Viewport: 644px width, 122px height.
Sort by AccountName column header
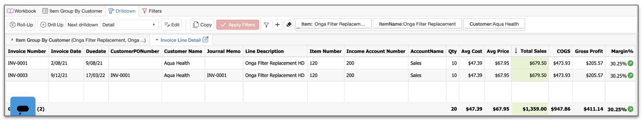point(427,51)
